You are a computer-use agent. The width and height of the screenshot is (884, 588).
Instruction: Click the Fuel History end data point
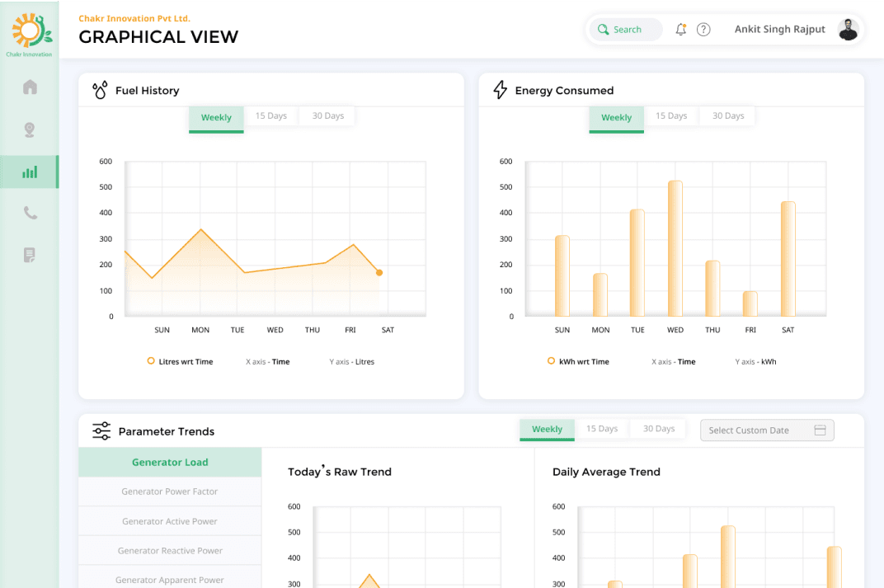pos(379,273)
